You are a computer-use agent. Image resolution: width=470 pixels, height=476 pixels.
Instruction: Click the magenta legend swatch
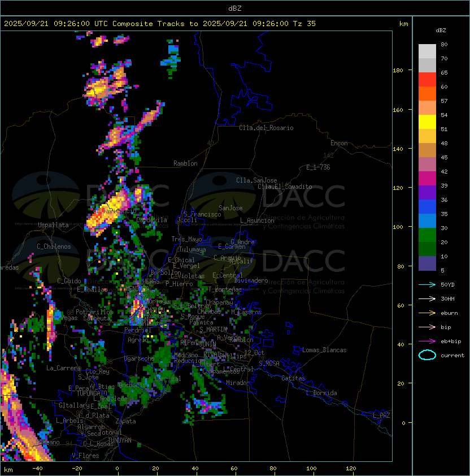point(427,178)
